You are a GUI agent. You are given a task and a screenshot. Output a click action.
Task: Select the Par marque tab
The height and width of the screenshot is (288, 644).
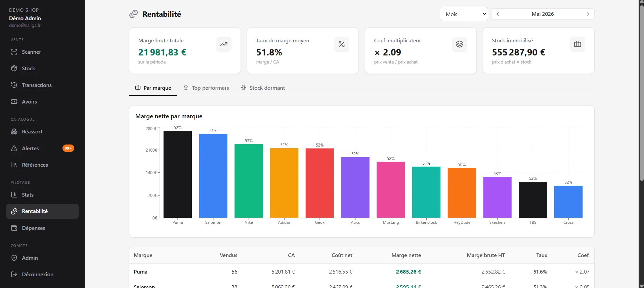click(153, 88)
